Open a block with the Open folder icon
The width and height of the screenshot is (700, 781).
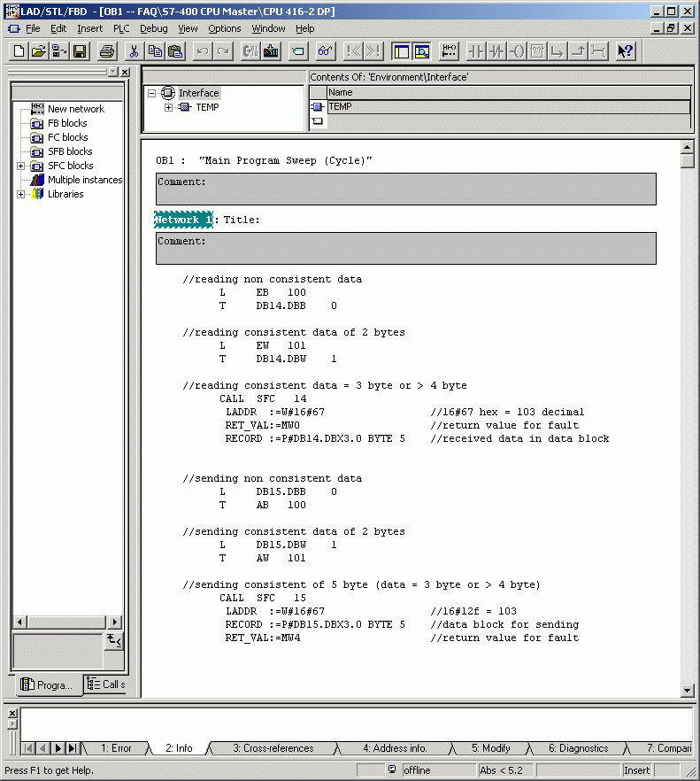tap(39, 51)
